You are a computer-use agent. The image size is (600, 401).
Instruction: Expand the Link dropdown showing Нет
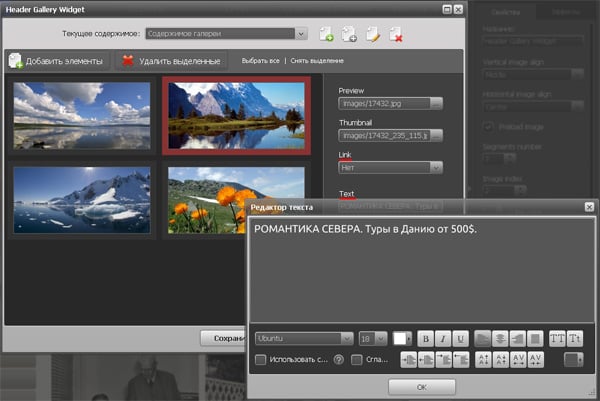[390, 168]
